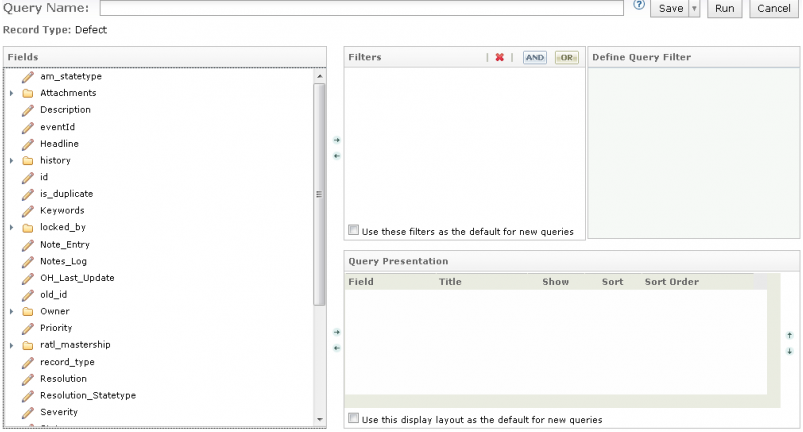The width and height of the screenshot is (803, 432).
Task: Click the add-to-Filters right arrow icon
Action: 337,141
